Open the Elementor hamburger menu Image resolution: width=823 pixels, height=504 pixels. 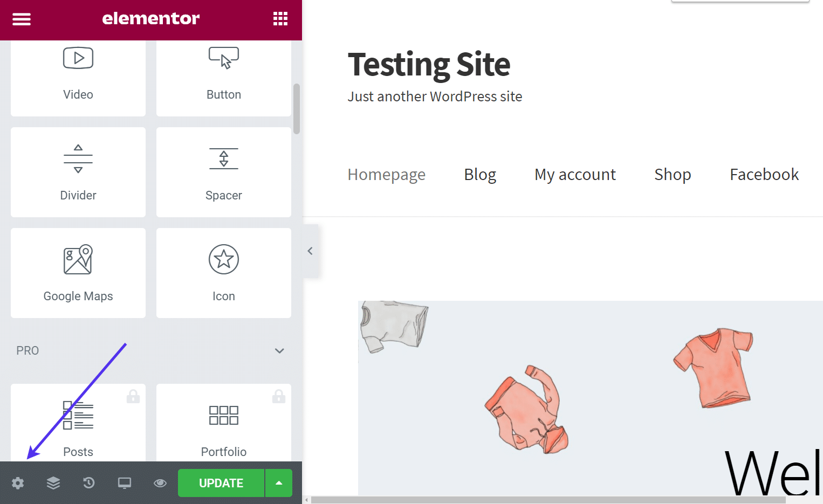click(x=22, y=19)
